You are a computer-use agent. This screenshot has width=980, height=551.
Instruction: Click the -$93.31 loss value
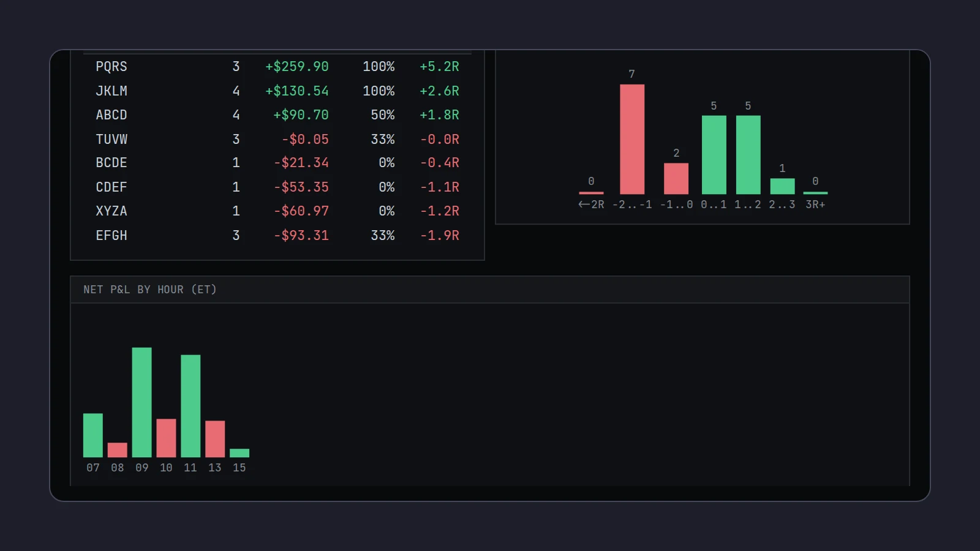[x=301, y=235]
